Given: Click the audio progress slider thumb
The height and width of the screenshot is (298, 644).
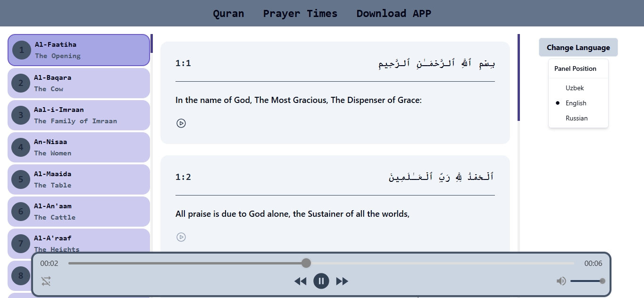Looking at the screenshot, I should pyautogui.click(x=306, y=263).
